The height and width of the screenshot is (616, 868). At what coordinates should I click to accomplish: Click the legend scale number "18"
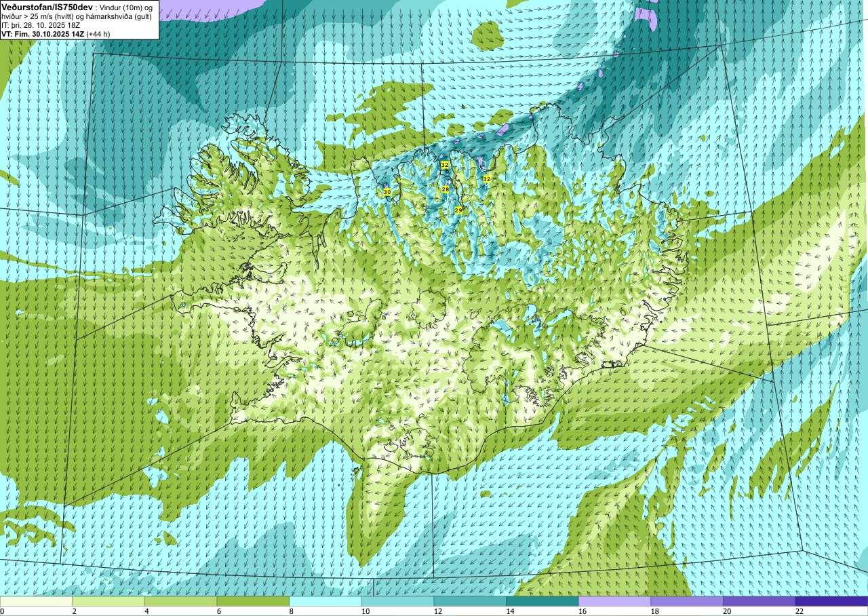[656, 611]
